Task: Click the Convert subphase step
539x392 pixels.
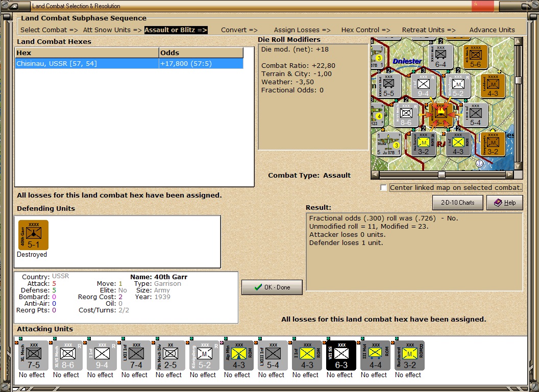Action: point(239,30)
